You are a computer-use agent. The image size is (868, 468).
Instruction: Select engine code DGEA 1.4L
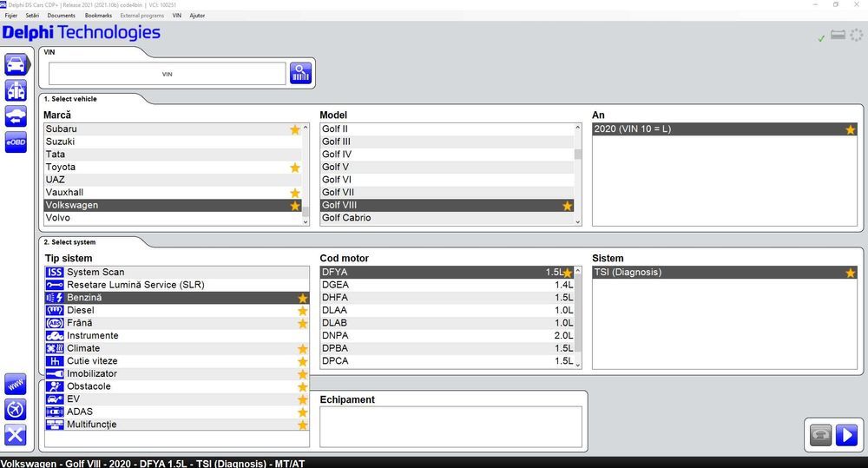tap(447, 285)
